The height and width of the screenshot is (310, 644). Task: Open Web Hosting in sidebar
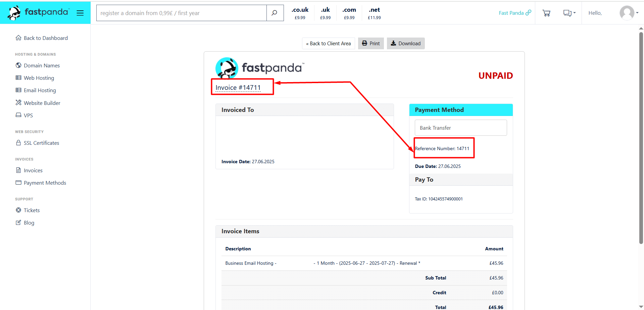click(39, 78)
